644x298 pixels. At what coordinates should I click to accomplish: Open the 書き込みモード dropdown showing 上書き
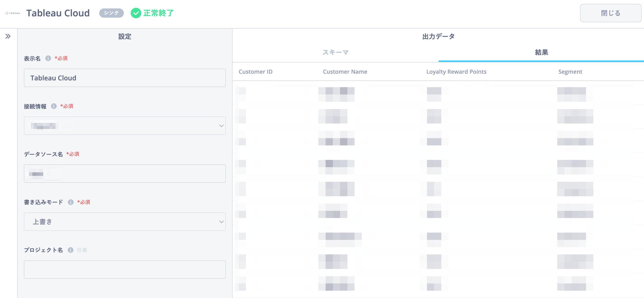pyautogui.click(x=125, y=222)
